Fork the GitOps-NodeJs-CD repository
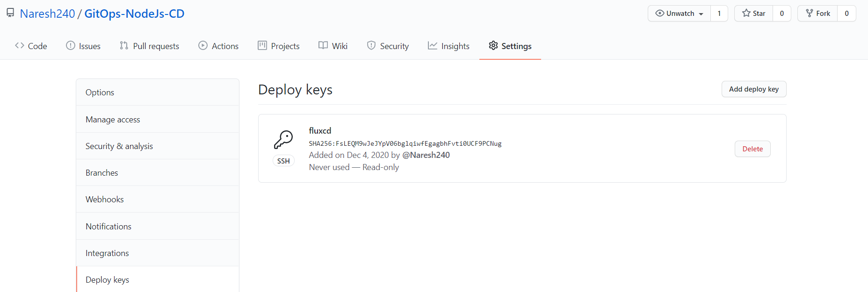868x292 pixels. click(x=817, y=14)
